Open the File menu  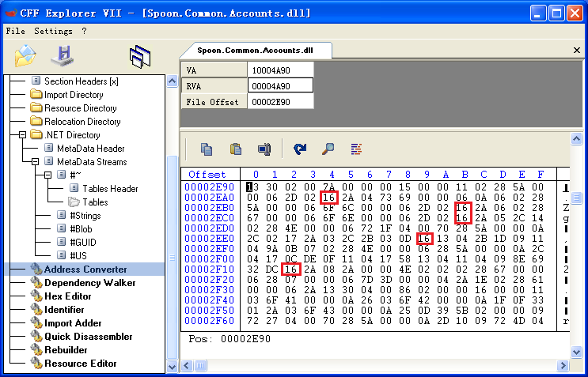coord(15,31)
